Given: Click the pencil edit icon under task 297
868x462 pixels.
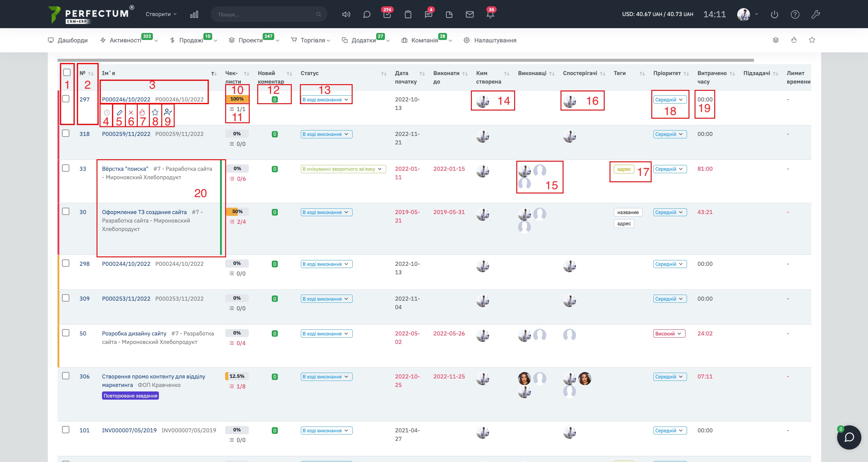Looking at the screenshot, I should 120,113.
